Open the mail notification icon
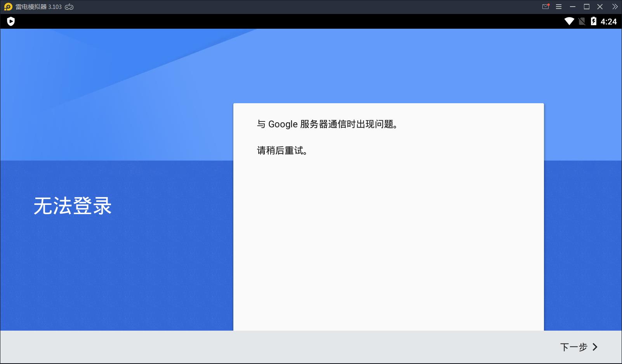 546,7
